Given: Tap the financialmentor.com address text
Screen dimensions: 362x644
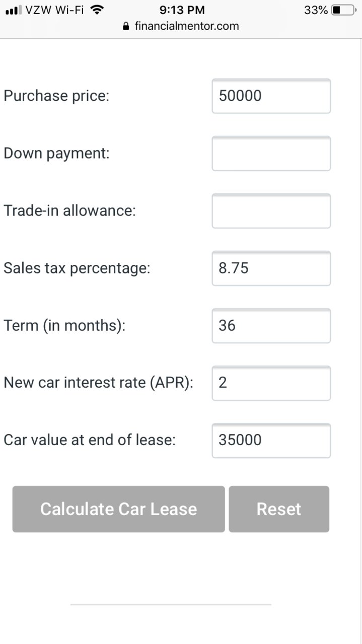Looking at the screenshot, I should [x=187, y=26].
